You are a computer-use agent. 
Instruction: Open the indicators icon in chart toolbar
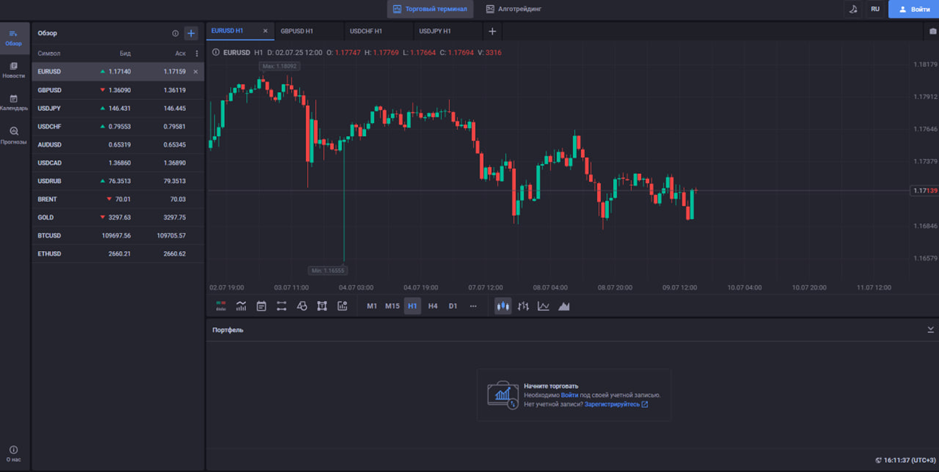pyautogui.click(x=241, y=306)
